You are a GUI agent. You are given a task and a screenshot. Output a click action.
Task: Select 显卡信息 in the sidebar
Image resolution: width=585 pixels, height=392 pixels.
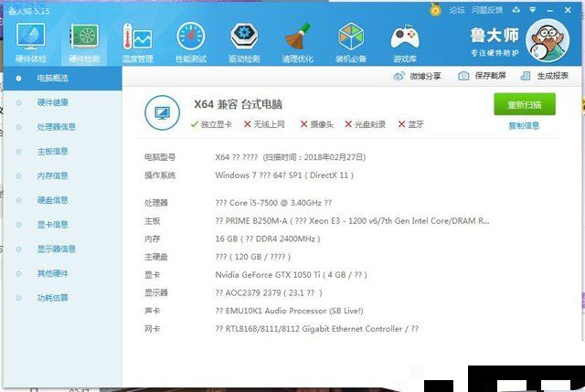[62, 225]
